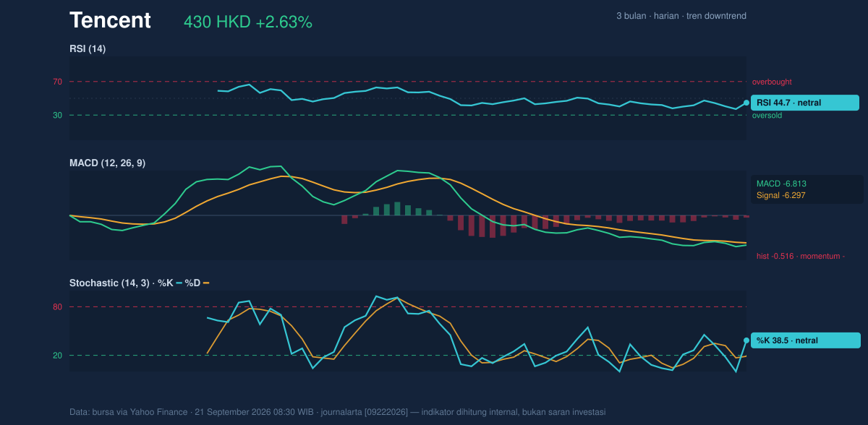Click the hist -0.516 · momentum label

[x=801, y=256]
